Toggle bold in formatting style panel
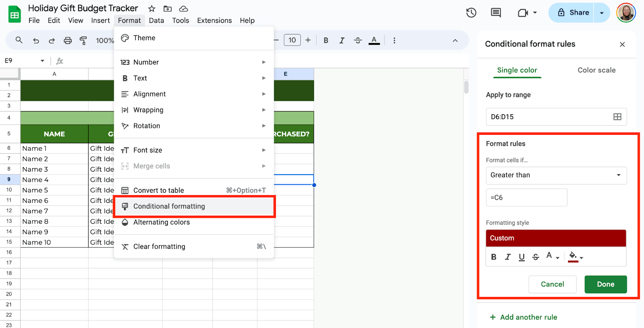 (493, 257)
